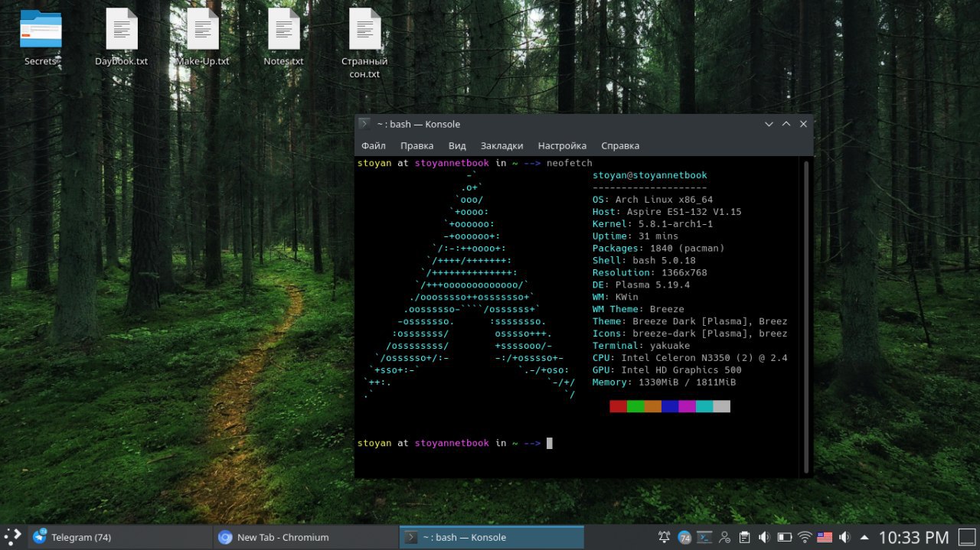Select the Странный сон.txt desktop file
Screen dimensions: 980x550
click(x=364, y=43)
